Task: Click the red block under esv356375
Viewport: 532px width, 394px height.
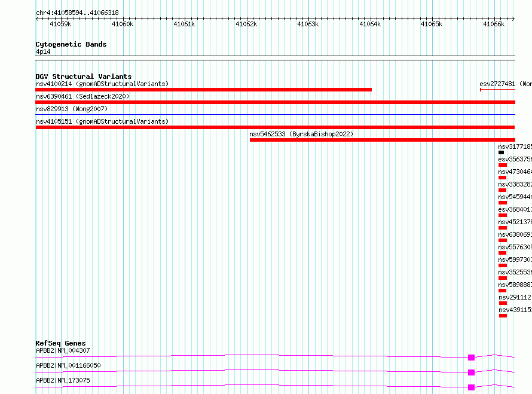Action: coord(503,165)
